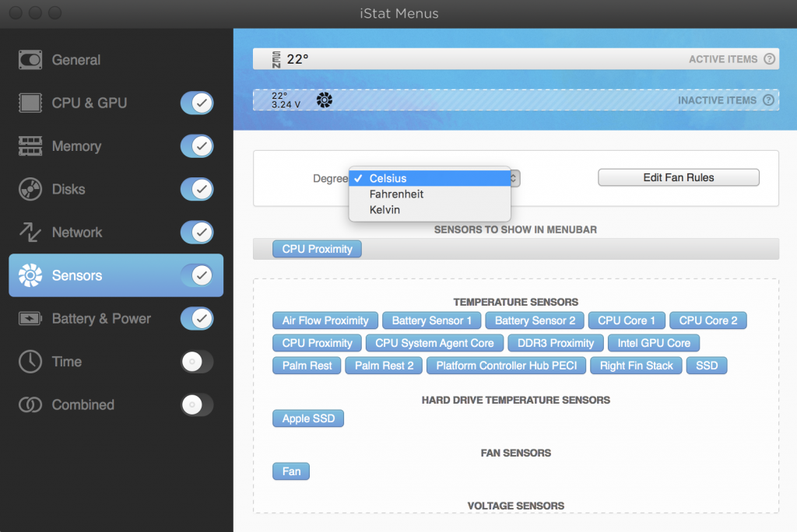Enable the Combined toggle switch
The height and width of the screenshot is (532, 797).
click(196, 404)
